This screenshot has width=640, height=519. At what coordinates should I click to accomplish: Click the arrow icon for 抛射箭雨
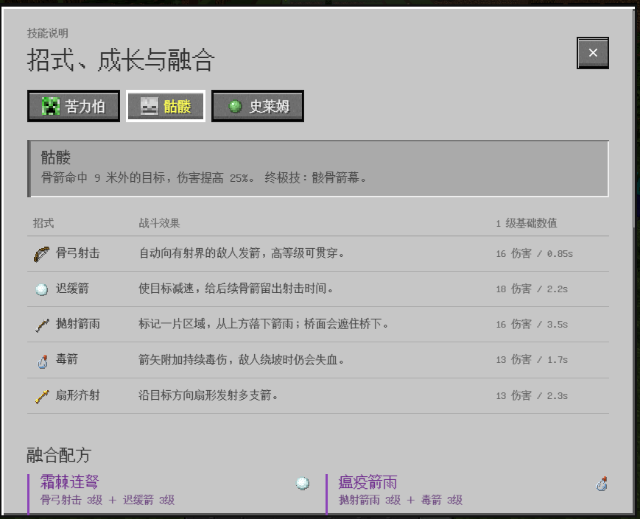point(42,325)
